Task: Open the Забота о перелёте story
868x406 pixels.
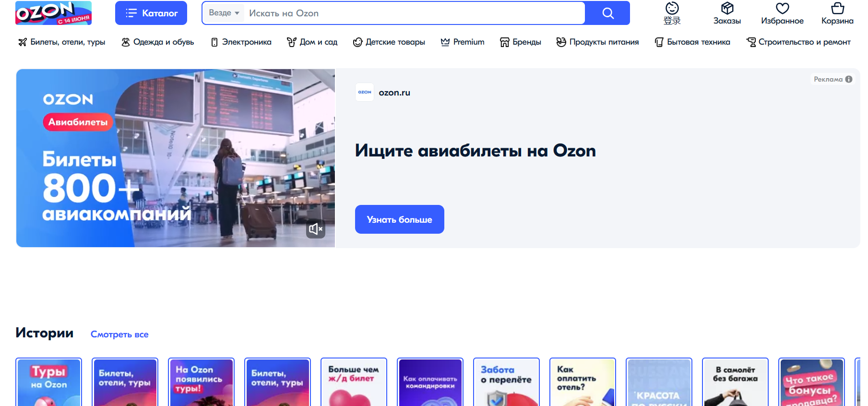Action: click(x=506, y=382)
